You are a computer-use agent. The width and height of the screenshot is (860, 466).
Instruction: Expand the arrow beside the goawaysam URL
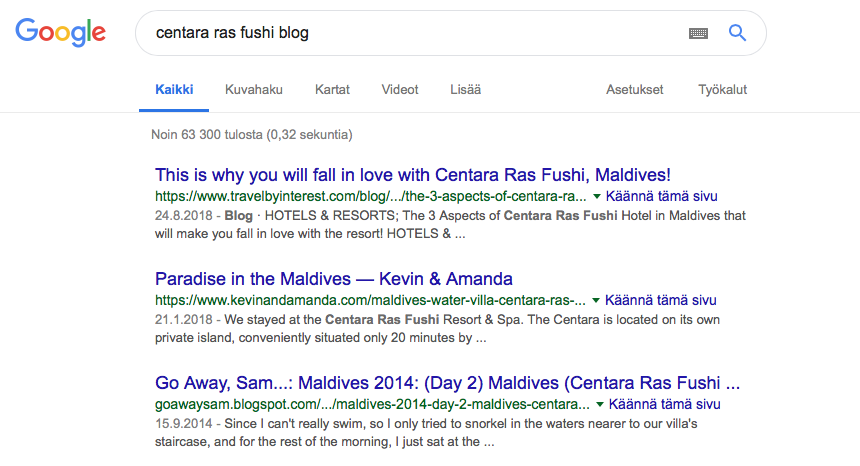[x=599, y=405]
